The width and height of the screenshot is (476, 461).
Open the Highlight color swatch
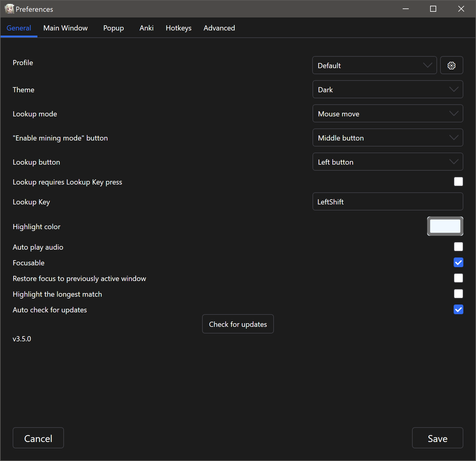[445, 226]
